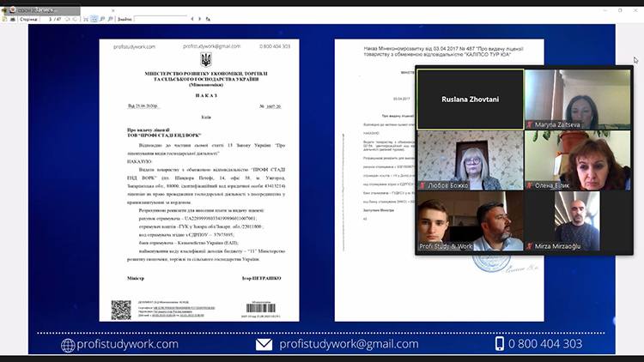This screenshot has height=362, width=644.
Task: Click the profistudywork.com footer link
Action: pos(127,344)
